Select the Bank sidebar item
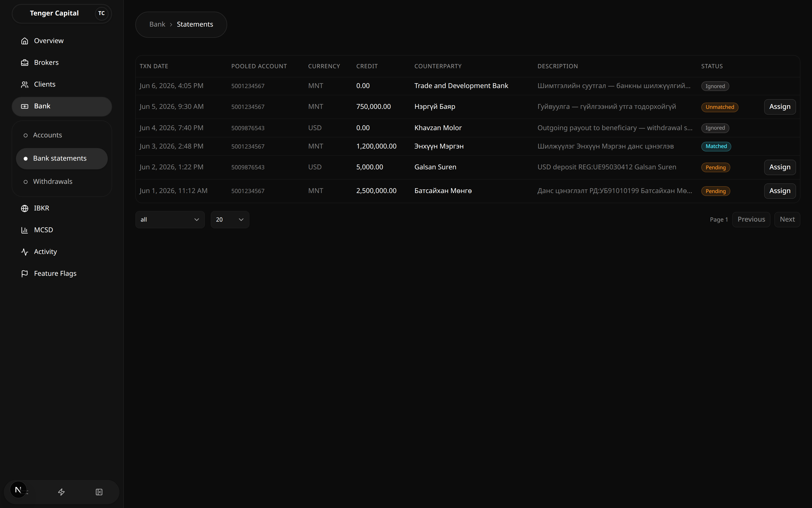812x508 pixels. (x=62, y=106)
